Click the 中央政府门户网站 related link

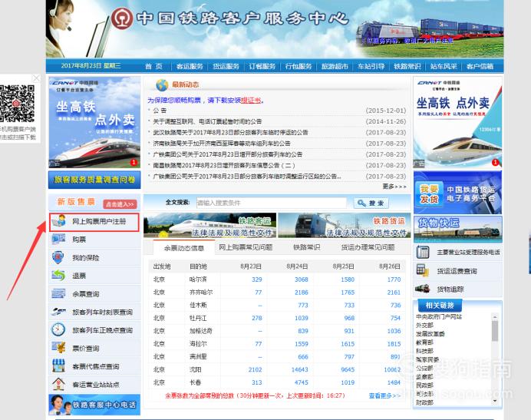pos(439,316)
